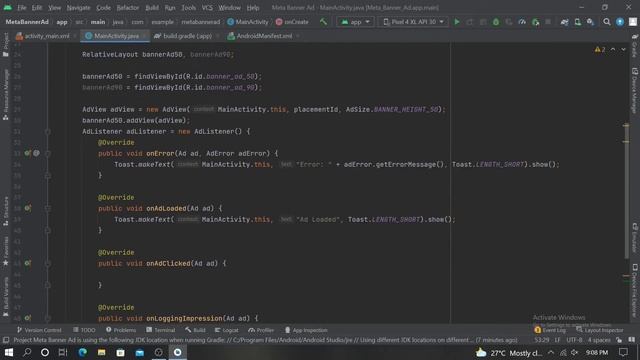Screen dimensions: 640x360
Task: Collapse the onError method fold marker
Action: click(x=48, y=153)
